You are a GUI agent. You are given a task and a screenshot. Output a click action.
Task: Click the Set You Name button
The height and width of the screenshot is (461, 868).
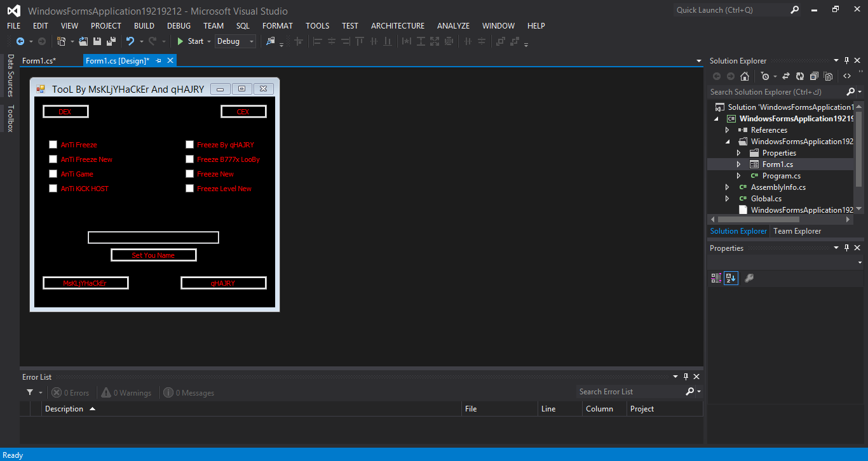click(154, 255)
